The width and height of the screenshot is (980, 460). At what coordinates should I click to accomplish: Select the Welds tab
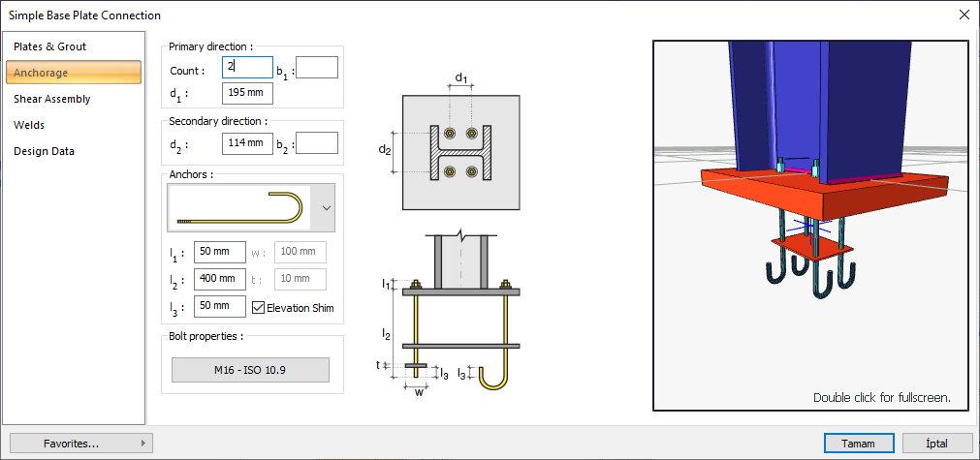pyautogui.click(x=29, y=125)
